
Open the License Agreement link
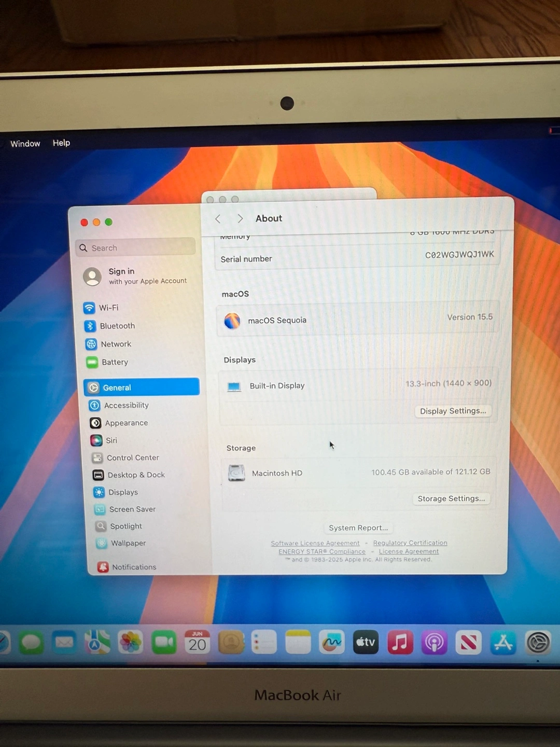[409, 551]
